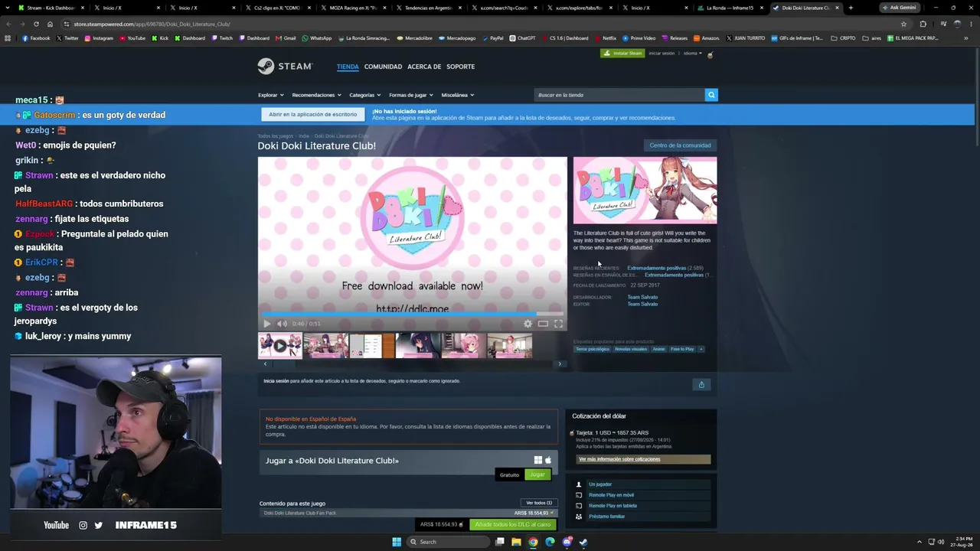Open the Netflix bookmark
980x551 pixels.
point(606,38)
